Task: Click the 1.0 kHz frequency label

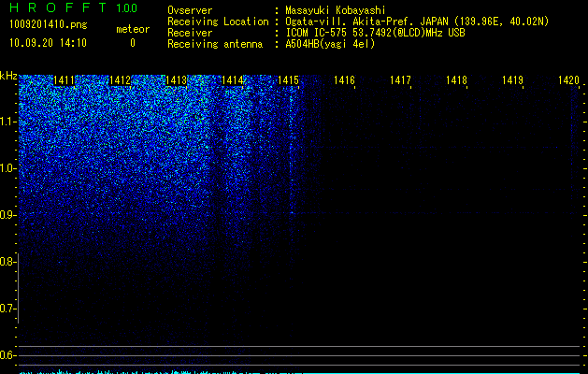Action: point(7,168)
